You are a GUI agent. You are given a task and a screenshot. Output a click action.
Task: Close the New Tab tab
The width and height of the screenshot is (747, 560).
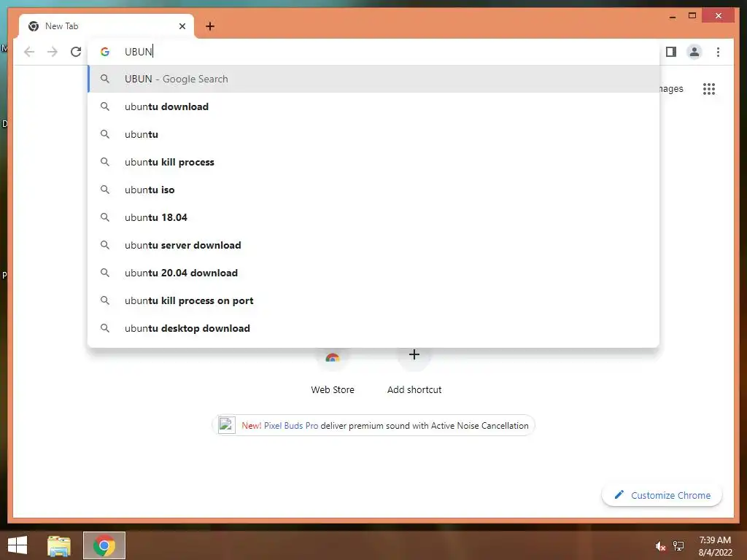coord(182,26)
